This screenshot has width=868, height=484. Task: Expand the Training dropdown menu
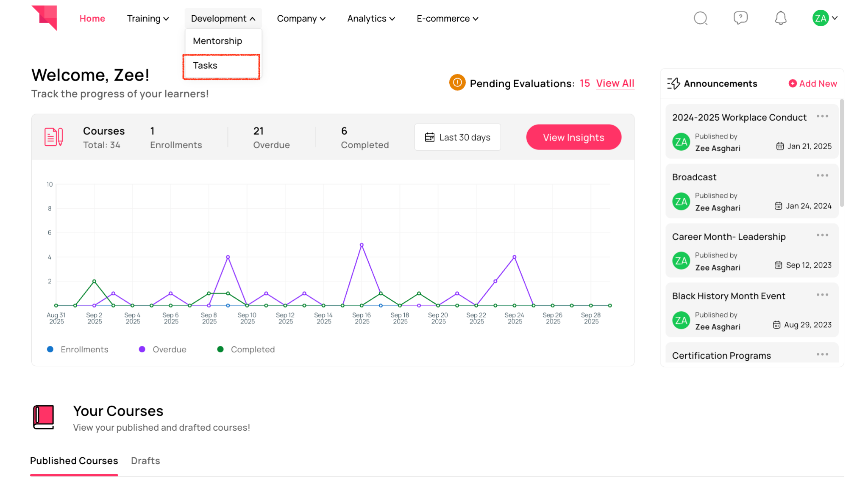tap(148, 19)
